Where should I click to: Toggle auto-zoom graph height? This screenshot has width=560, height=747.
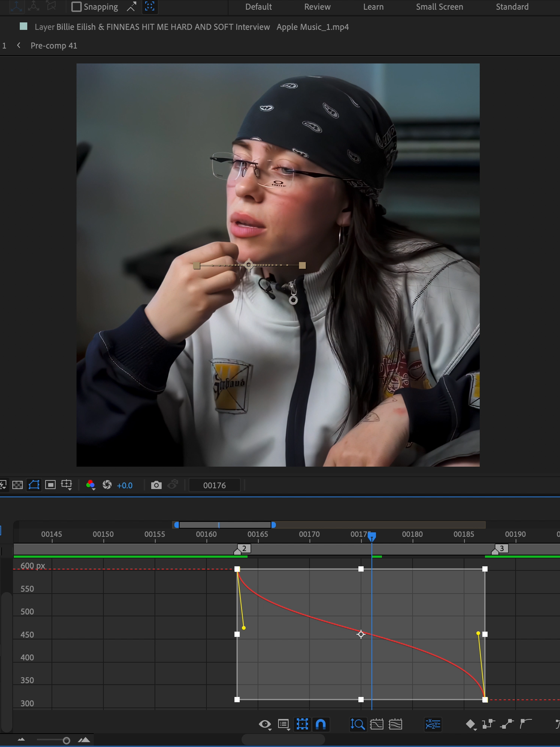click(x=357, y=724)
